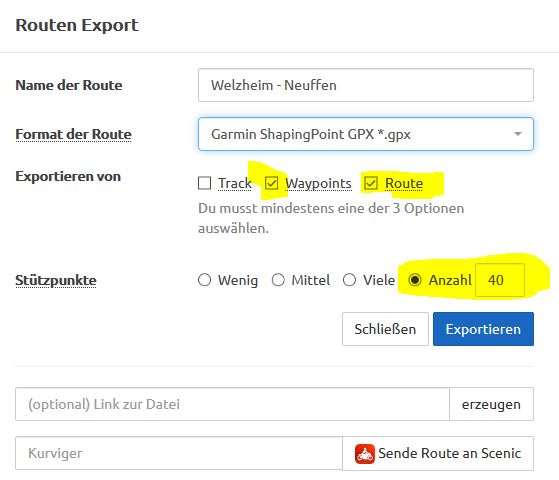Click the Stützpunkte label
559x480 pixels.
[x=56, y=280]
